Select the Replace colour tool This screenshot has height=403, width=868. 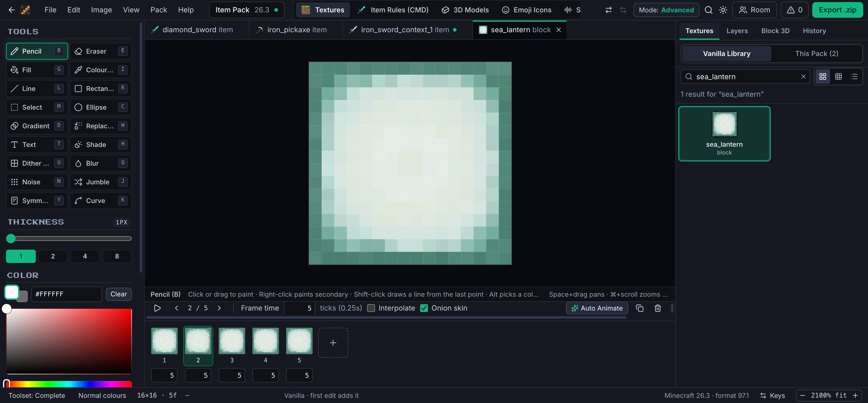(101, 126)
